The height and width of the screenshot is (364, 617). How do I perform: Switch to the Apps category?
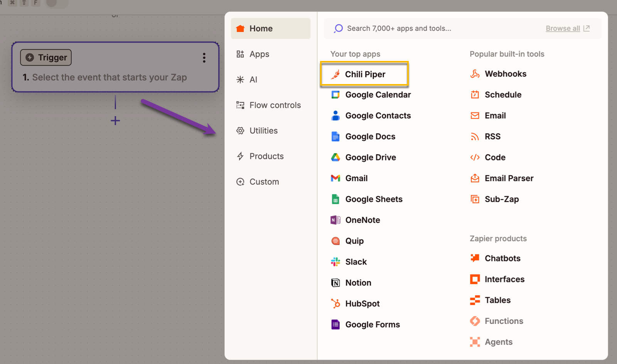[259, 54]
